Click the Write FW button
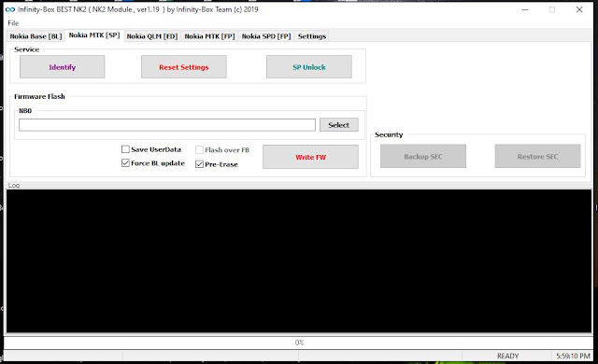The image size is (598, 364). (310, 157)
